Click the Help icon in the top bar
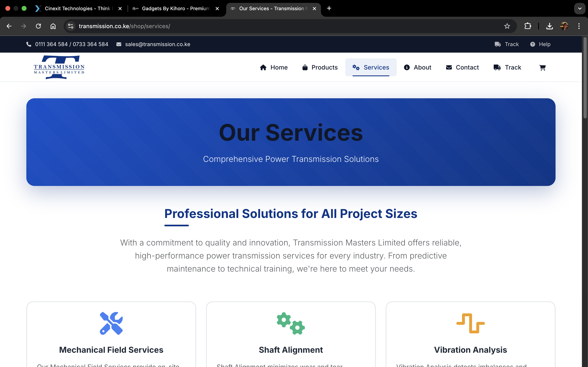Screen dimensions: 588x367 533,44
